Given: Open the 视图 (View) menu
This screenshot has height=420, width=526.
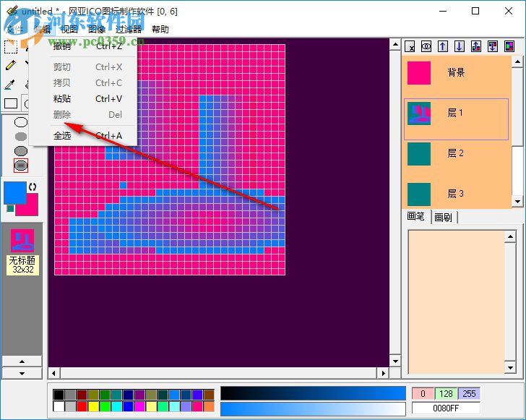Looking at the screenshot, I should point(69,29).
